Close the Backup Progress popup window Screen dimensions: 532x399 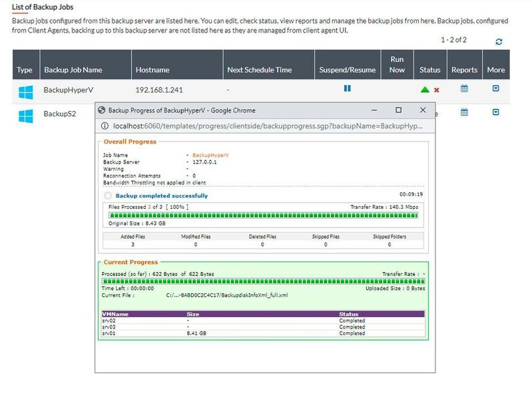[x=422, y=110]
